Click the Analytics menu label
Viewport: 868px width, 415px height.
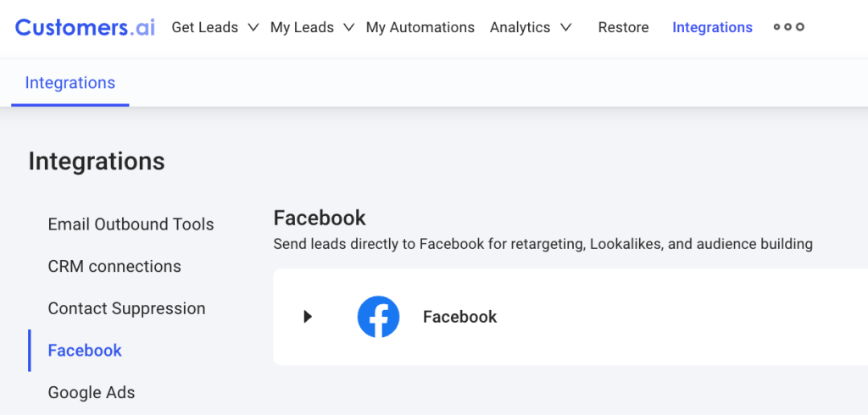tap(520, 27)
